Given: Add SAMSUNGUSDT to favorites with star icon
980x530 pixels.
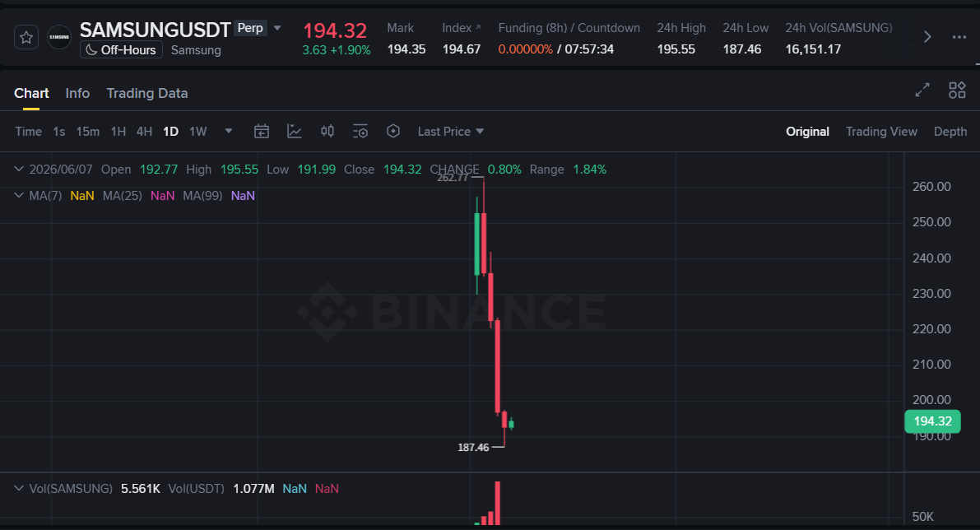Looking at the screenshot, I should tap(26, 38).
